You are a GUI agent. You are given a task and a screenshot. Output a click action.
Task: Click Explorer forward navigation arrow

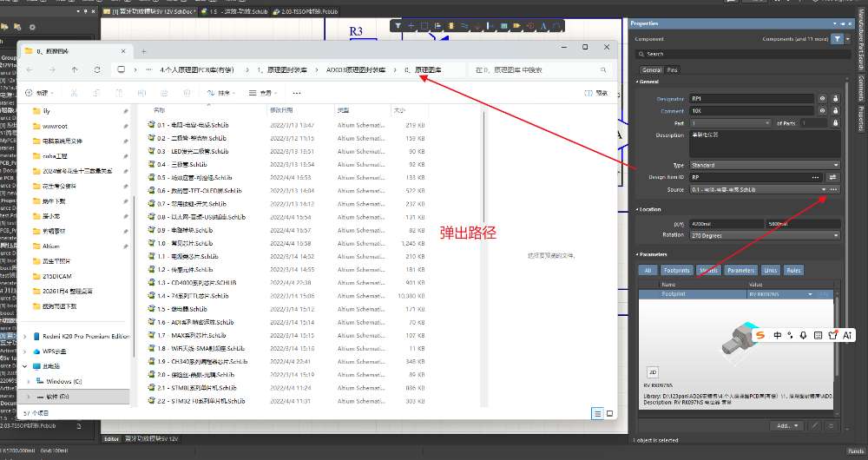[x=52, y=69]
